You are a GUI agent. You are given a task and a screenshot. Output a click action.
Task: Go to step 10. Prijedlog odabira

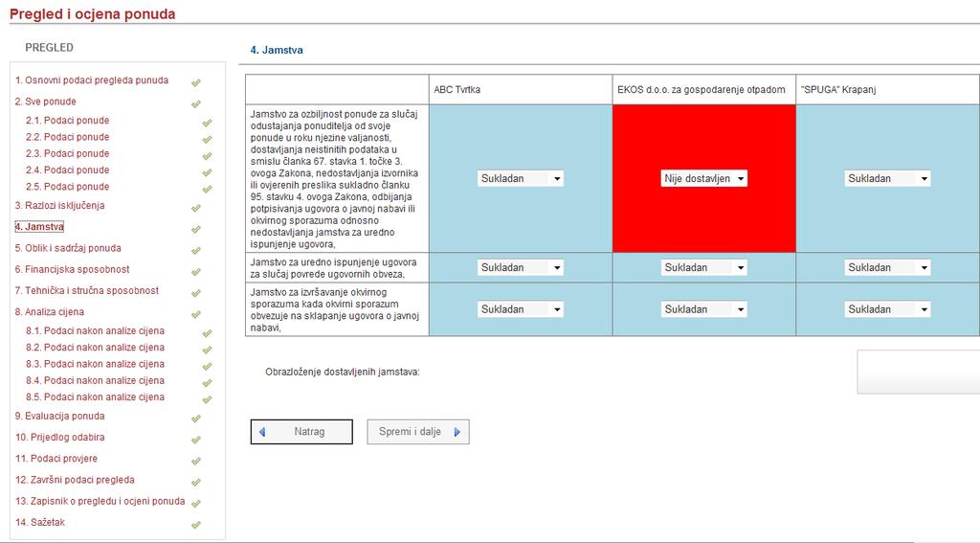60,438
